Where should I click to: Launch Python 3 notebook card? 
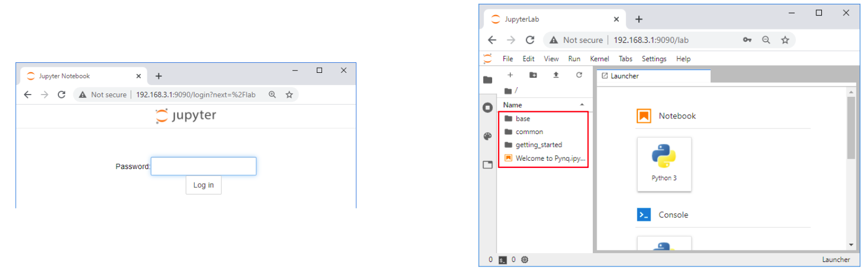(x=664, y=164)
